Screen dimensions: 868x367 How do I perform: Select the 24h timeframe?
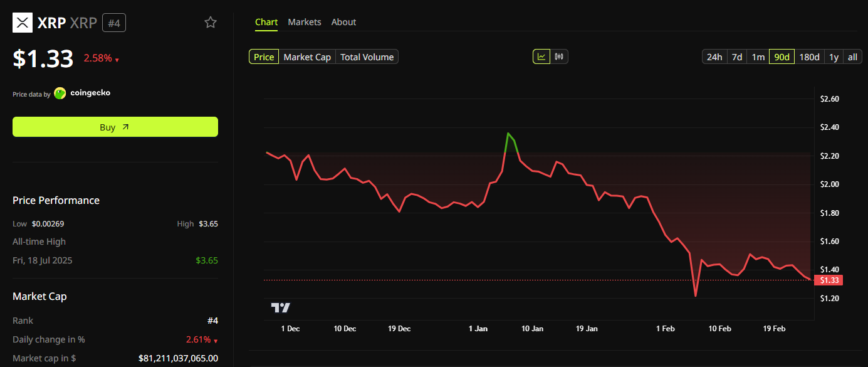coord(714,56)
